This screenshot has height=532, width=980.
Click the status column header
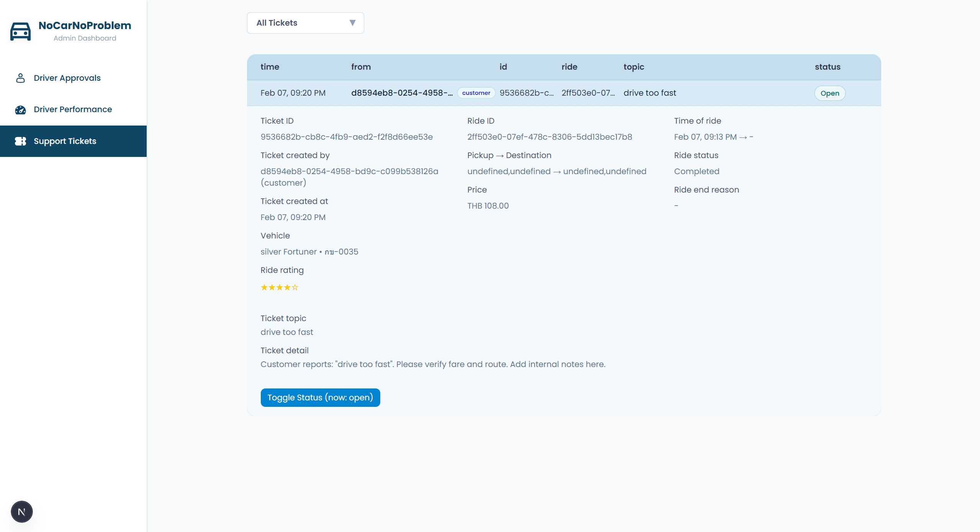pyautogui.click(x=827, y=67)
